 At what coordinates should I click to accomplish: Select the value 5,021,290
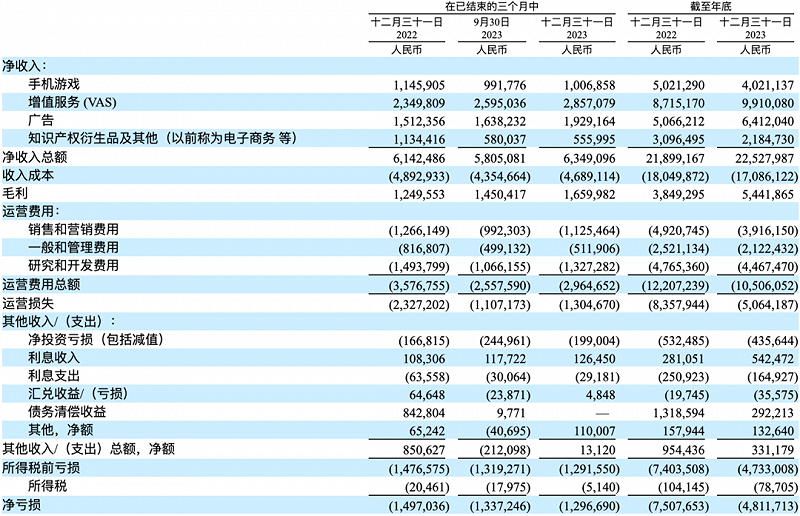[x=679, y=85]
